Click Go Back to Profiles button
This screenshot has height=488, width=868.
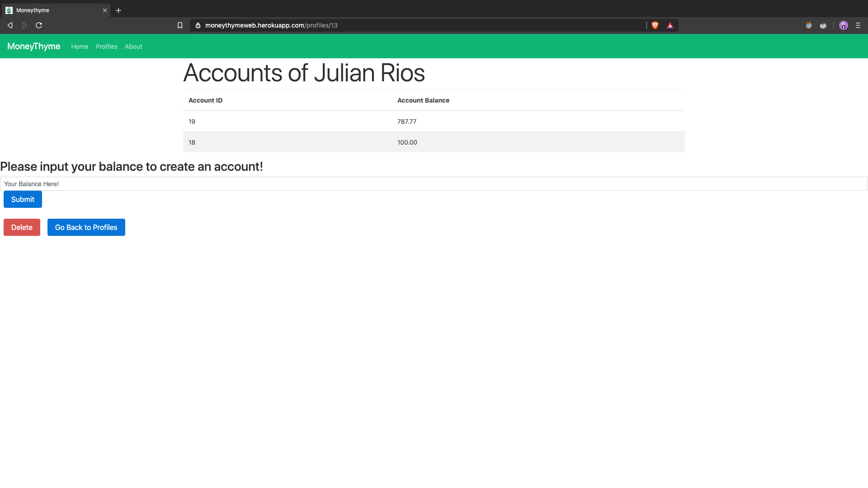(x=86, y=227)
